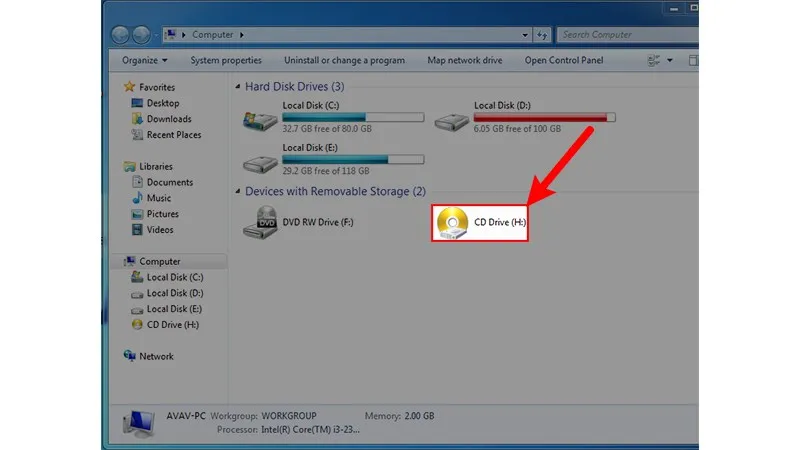Click the Music note icon in sidebar
Screen dimensions: 800x450
pyautogui.click(x=137, y=198)
